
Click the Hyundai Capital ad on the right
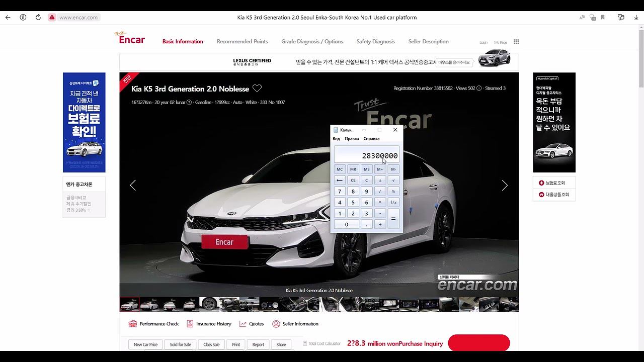point(554,122)
